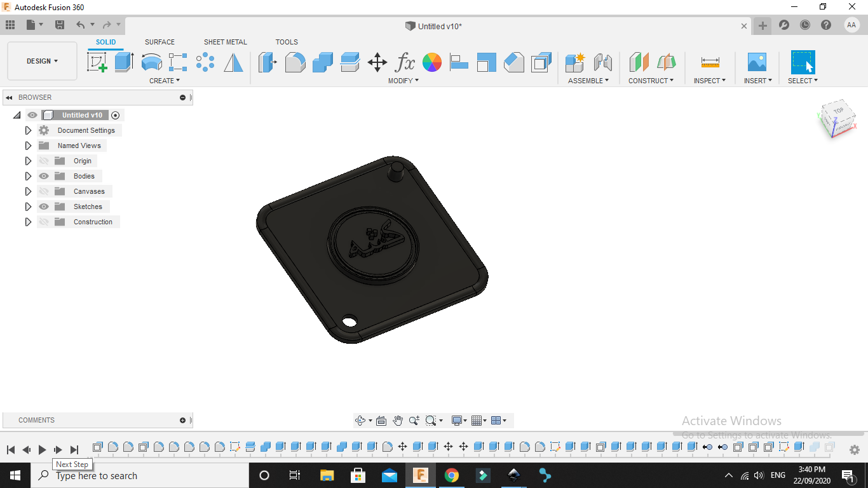Select the Rectangular Pattern tool
Image resolution: width=868 pixels, height=488 pixels.
click(178, 62)
